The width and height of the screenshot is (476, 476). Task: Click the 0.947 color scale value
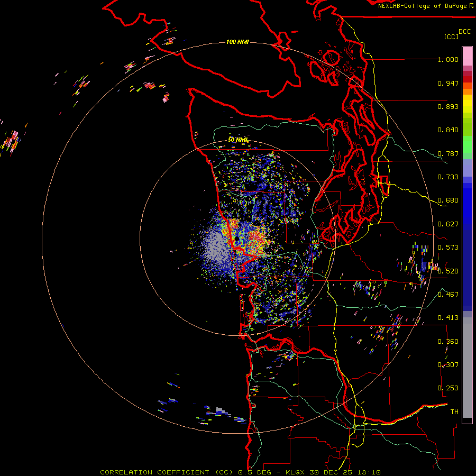pyautogui.click(x=448, y=83)
